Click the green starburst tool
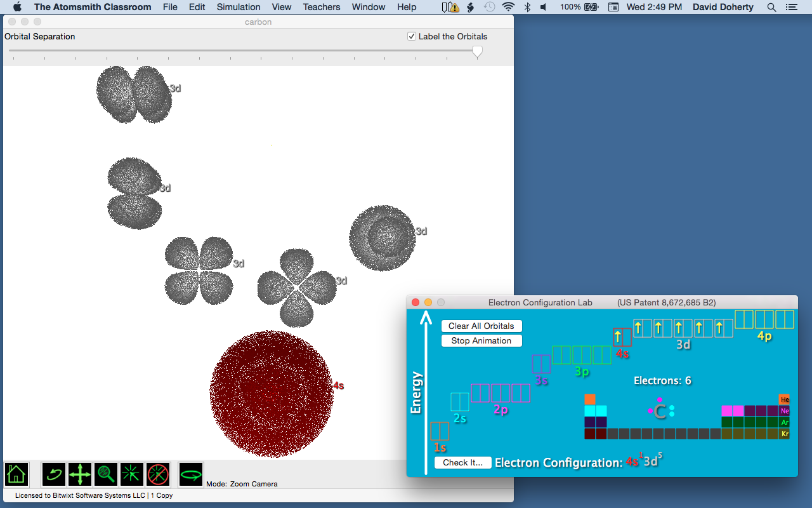Screen dimensions: 812x508 click(131, 474)
